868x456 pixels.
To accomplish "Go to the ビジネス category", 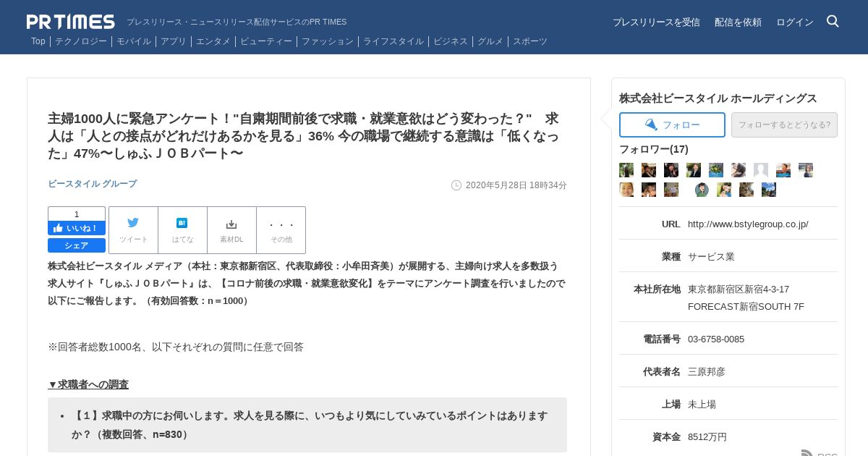I will [451, 41].
